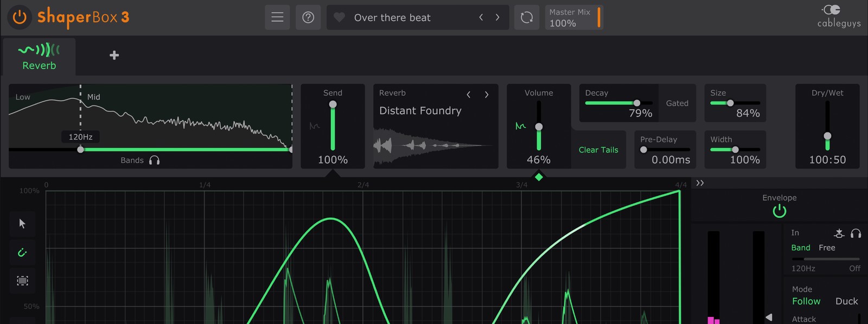The height and width of the screenshot is (324, 868).
Task: Click the Volume 46% value
Action: tap(539, 160)
